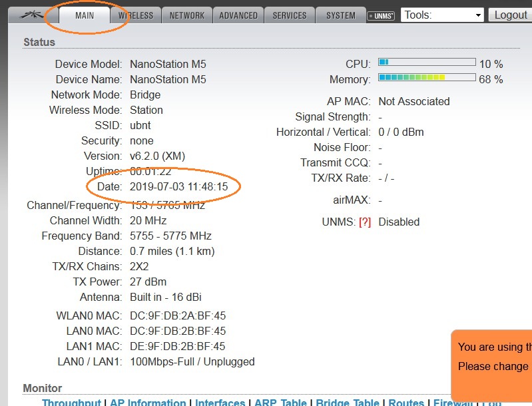Viewport: 532px width, 406px height.
Task: Switch to the ADVANCED tab
Action: [238, 15]
